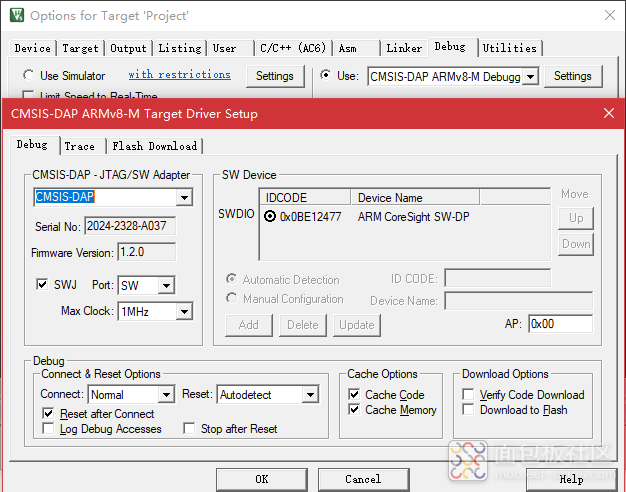
Task: Uncheck Cache Code option
Action: [x=354, y=395]
